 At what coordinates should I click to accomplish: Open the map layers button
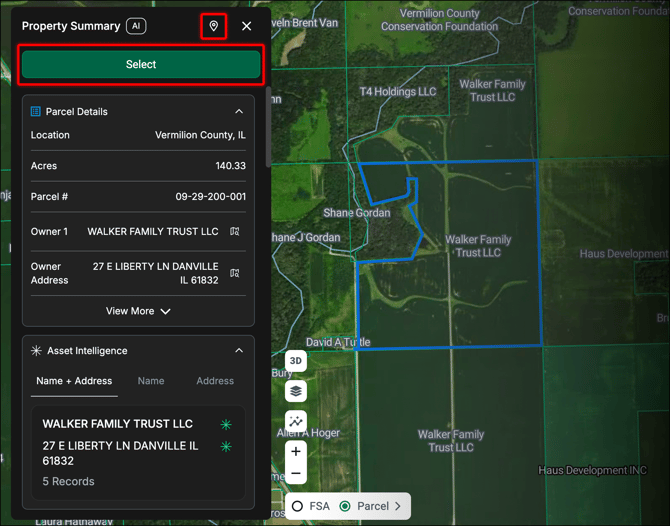coord(296,391)
